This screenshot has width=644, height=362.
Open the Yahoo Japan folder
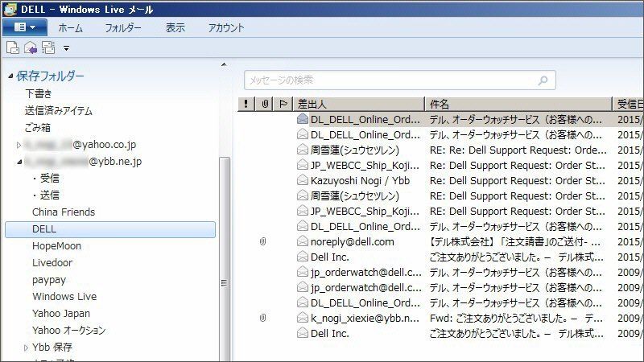click(x=61, y=313)
